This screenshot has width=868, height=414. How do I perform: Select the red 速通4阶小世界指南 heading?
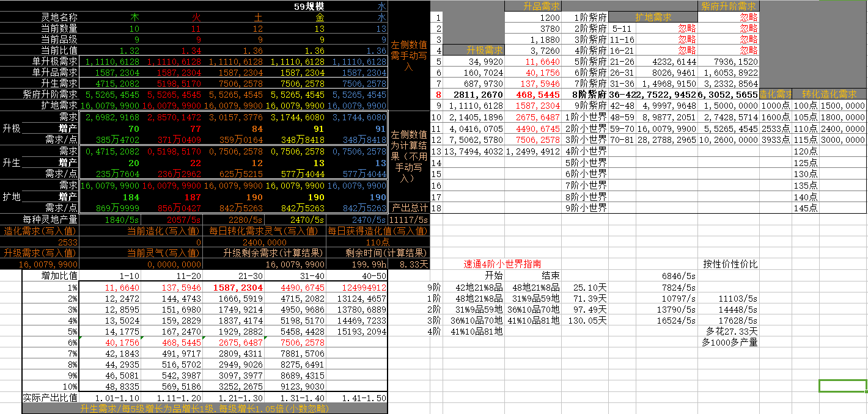coord(501,264)
